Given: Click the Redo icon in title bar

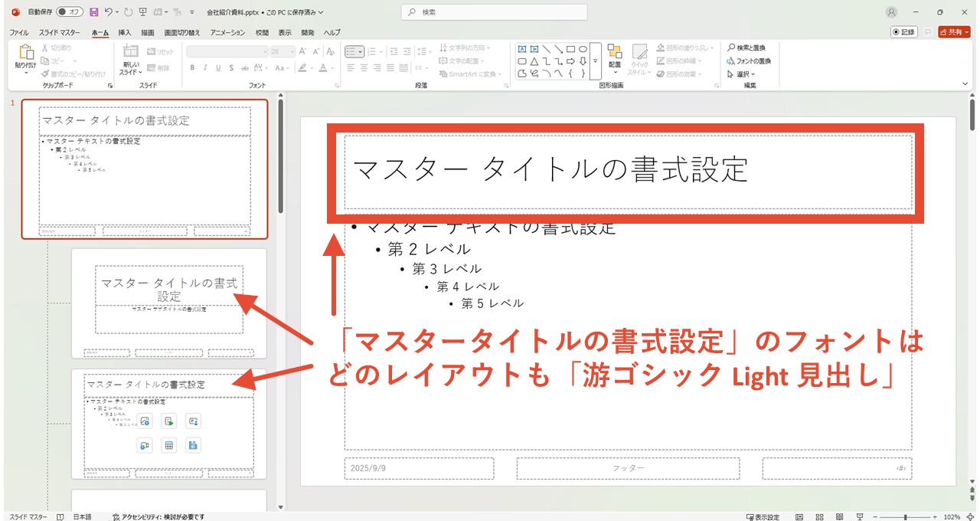Looking at the screenshot, I should point(128,12).
